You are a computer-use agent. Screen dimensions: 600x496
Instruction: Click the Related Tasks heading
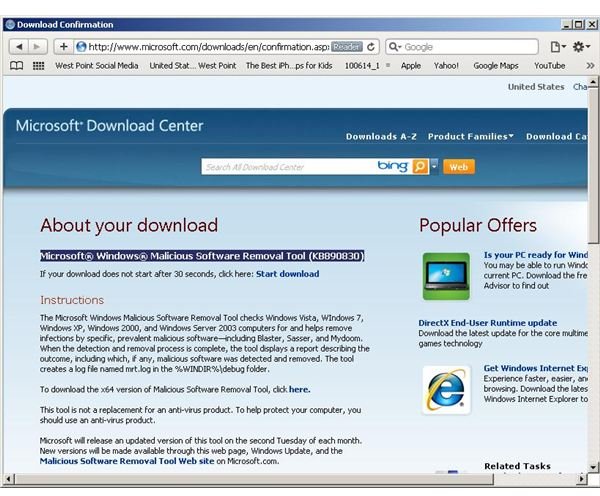click(x=517, y=466)
